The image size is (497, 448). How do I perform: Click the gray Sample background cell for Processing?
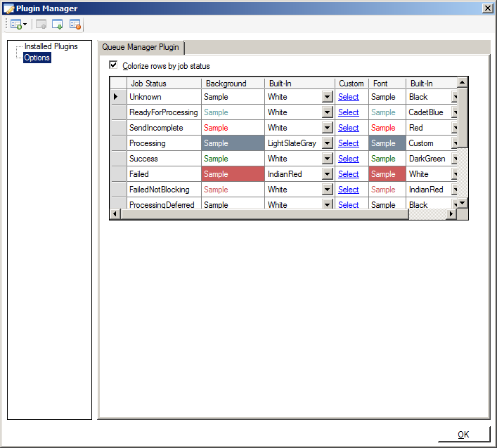click(x=233, y=143)
